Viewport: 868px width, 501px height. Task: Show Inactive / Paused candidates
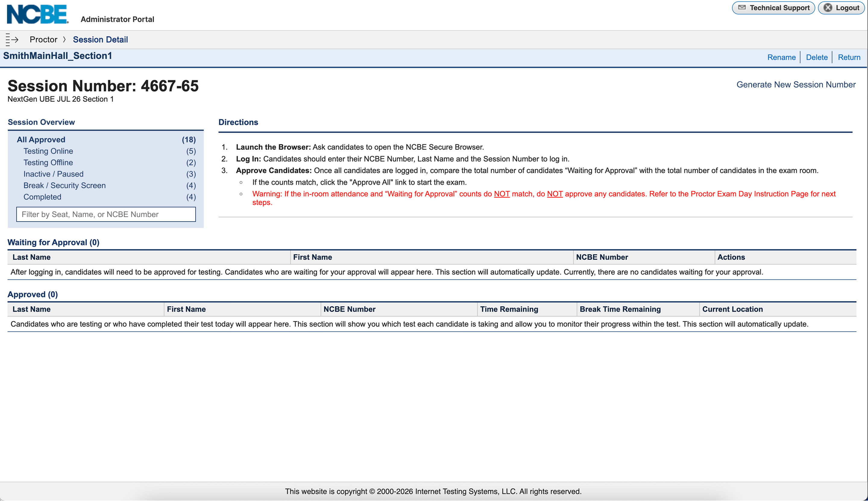pyautogui.click(x=53, y=174)
